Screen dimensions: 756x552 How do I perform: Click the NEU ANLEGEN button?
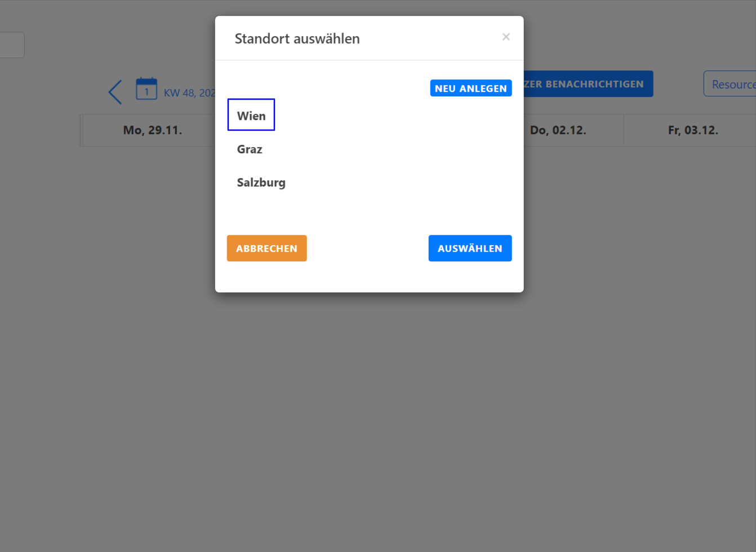470,88
